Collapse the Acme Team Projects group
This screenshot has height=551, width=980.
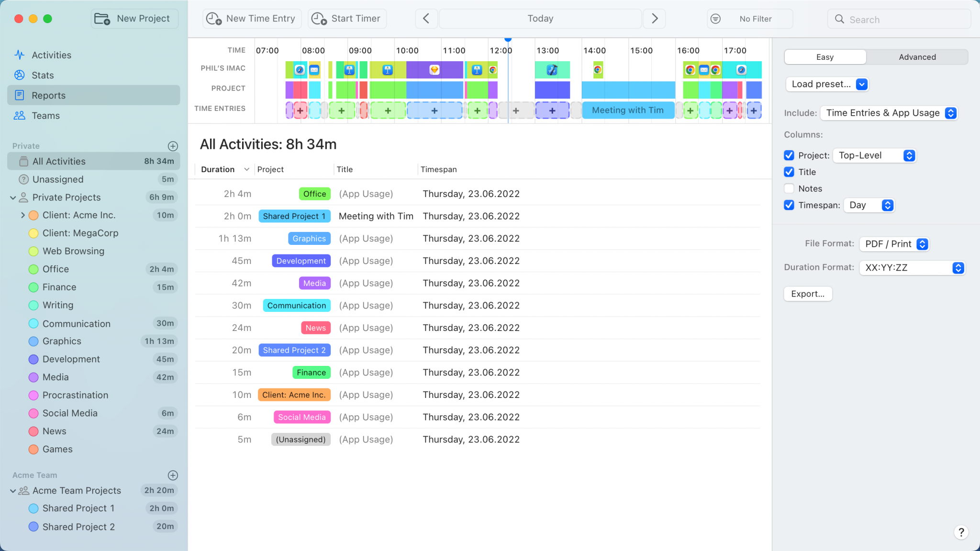click(13, 490)
